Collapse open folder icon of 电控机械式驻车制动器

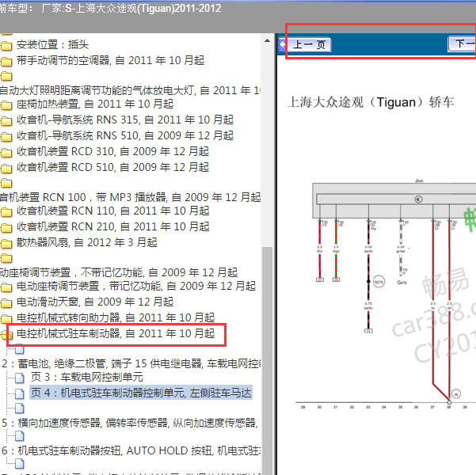[x=6, y=335]
